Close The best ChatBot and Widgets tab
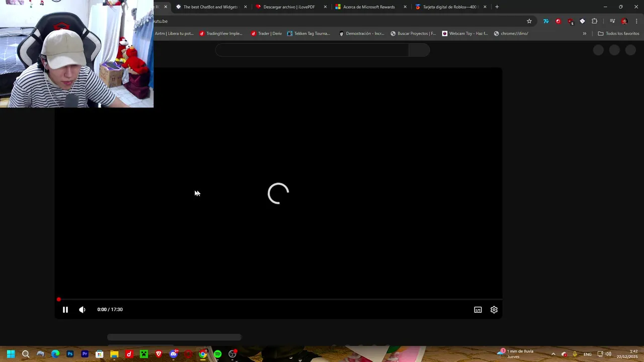 tap(246, 7)
